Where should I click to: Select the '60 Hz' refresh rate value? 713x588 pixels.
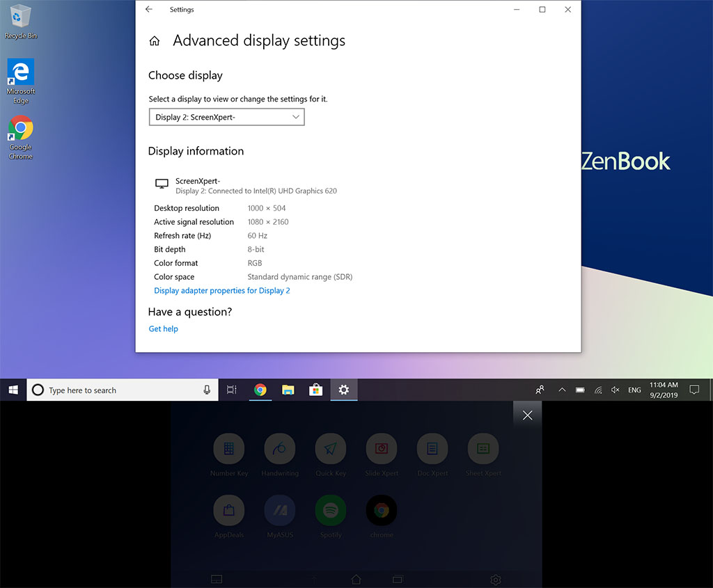click(258, 235)
